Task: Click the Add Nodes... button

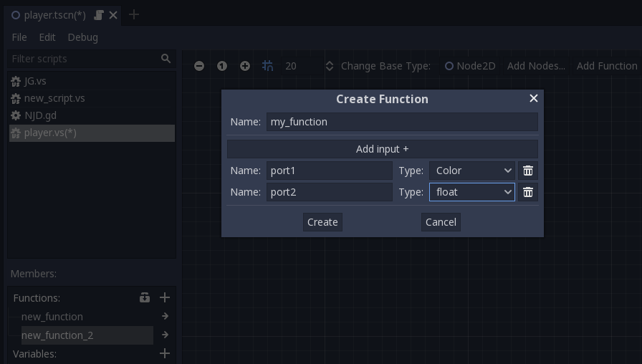Action: pos(536,66)
